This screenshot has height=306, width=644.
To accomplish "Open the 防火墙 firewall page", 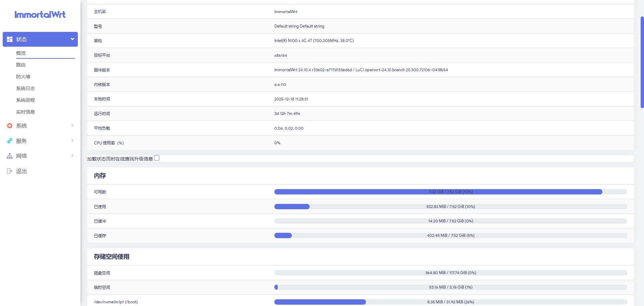I will (23, 77).
